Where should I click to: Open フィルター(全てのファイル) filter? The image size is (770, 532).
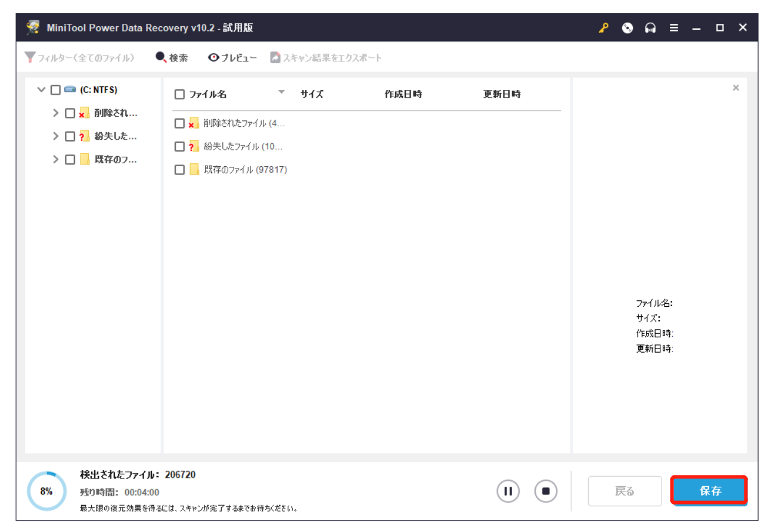point(80,58)
